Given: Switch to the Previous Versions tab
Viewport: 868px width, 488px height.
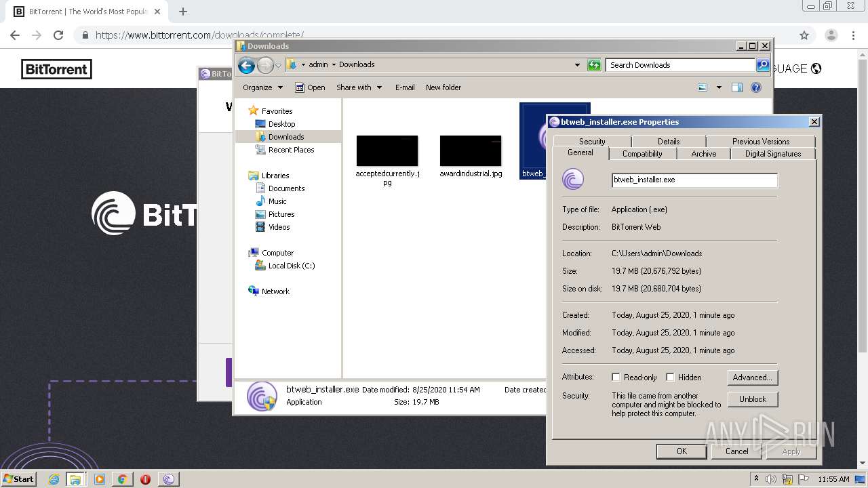Looking at the screenshot, I should click(761, 141).
